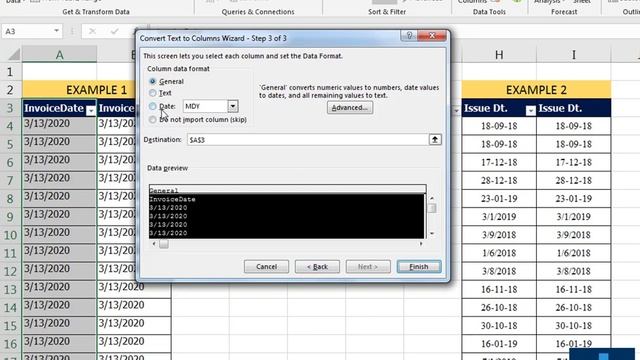Click cell B14 with date 3/13/2020

tap(134, 306)
